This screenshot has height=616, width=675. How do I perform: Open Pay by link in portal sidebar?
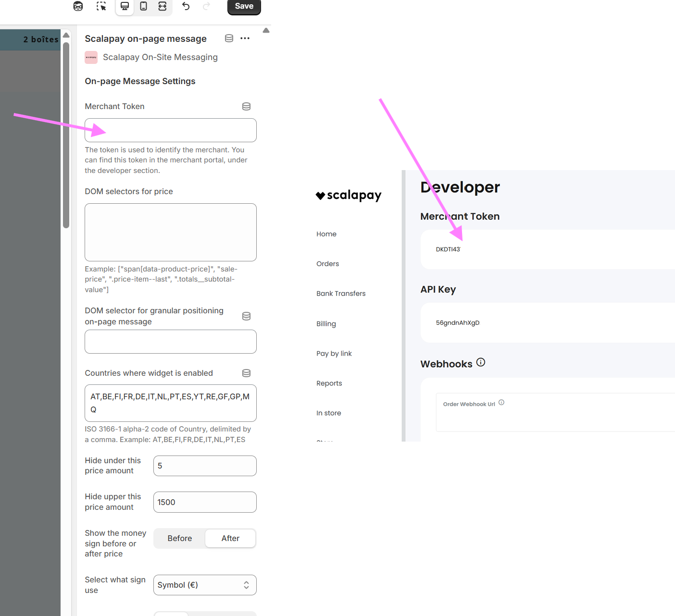click(334, 354)
